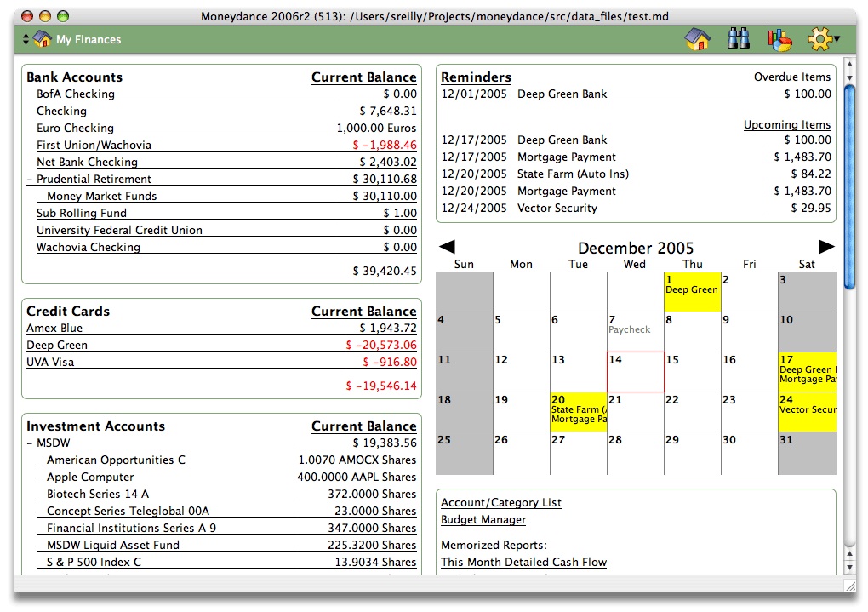Click the December 2005 calendar title
Image resolution: width=868 pixels, height=612 pixels.
point(636,248)
